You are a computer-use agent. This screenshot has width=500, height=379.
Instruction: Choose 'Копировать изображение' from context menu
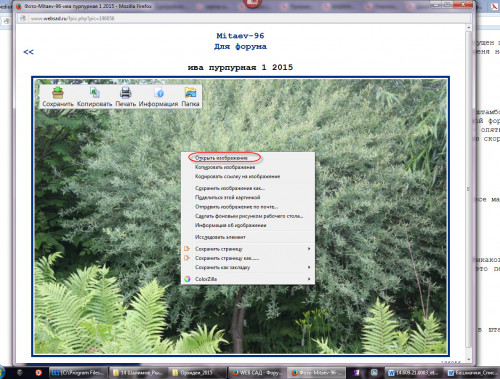click(225, 167)
